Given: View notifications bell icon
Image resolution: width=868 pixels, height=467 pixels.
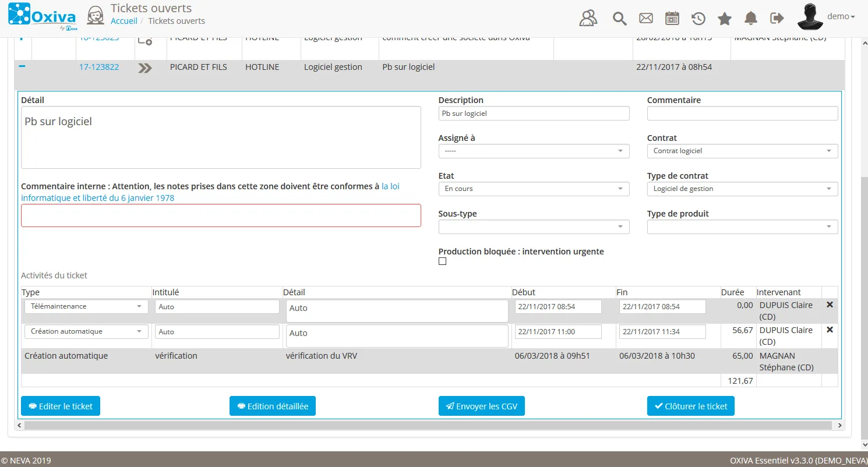Looking at the screenshot, I should pyautogui.click(x=751, y=19).
